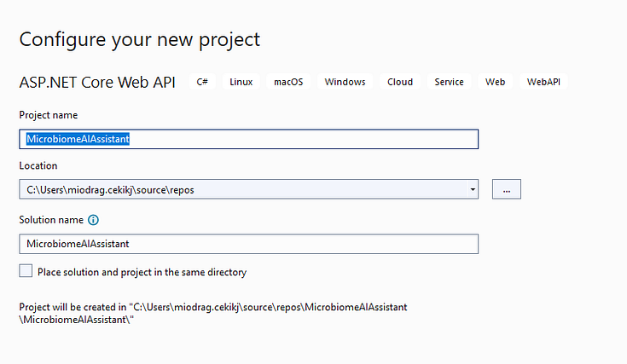Image resolution: width=627 pixels, height=364 pixels.
Task: Click the "Configure your new project" heading
Action: pyautogui.click(x=140, y=39)
